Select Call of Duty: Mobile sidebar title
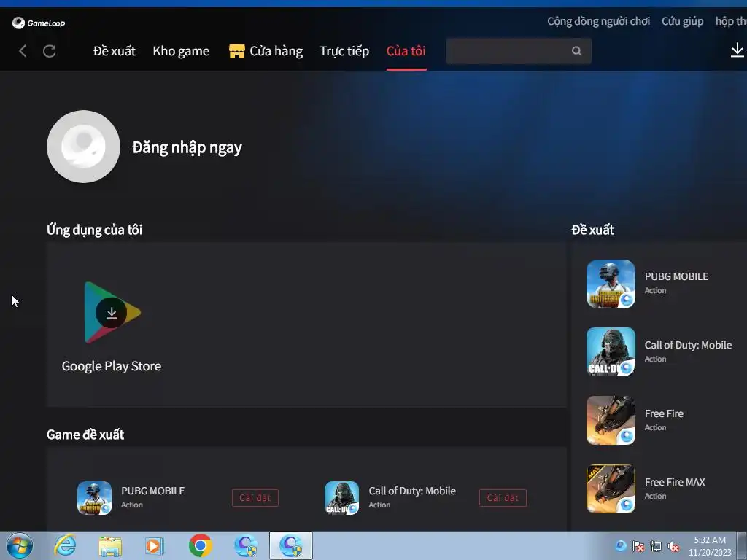 pyautogui.click(x=688, y=345)
